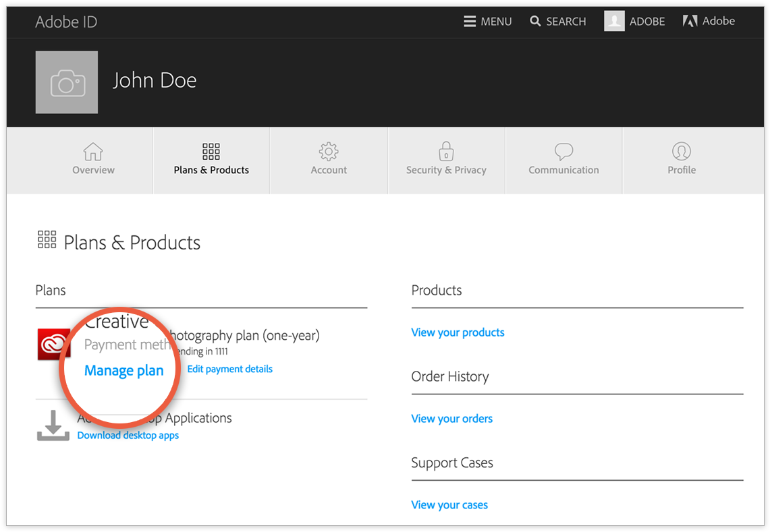This screenshot has height=532, width=770.
Task: Click the Support Cases heading
Action: [x=451, y=463]
